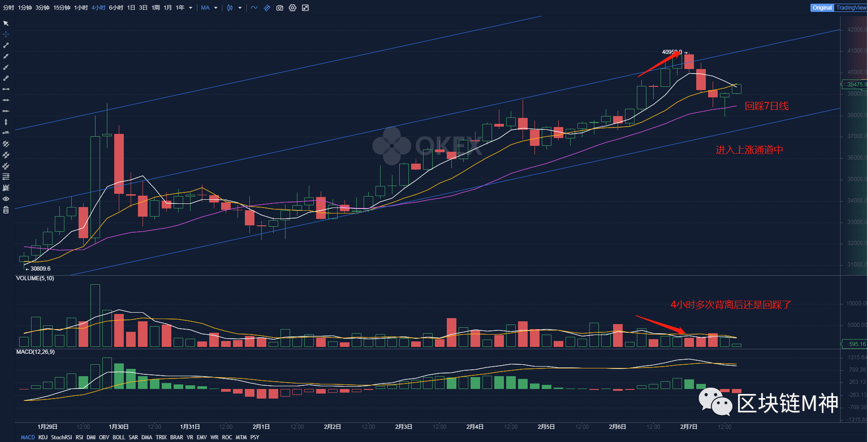Click the fullscreen resize icon
The width and height of the screenshot is (868, 442).
(x=305, y=8)
